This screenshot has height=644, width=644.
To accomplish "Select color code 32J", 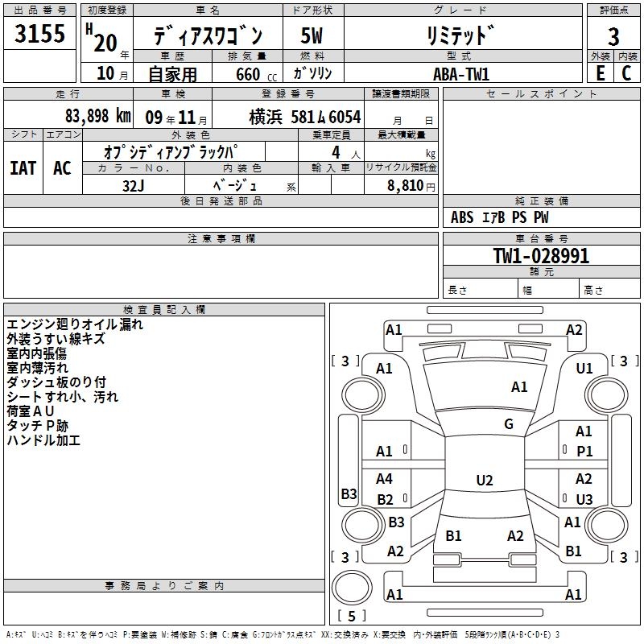I will [133, 184].
